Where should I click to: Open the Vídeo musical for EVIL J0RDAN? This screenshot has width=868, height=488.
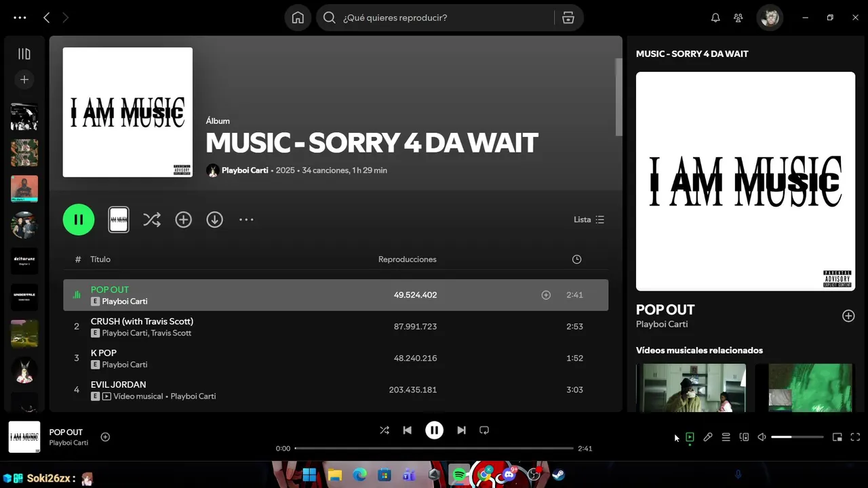(x=138, y=396)
